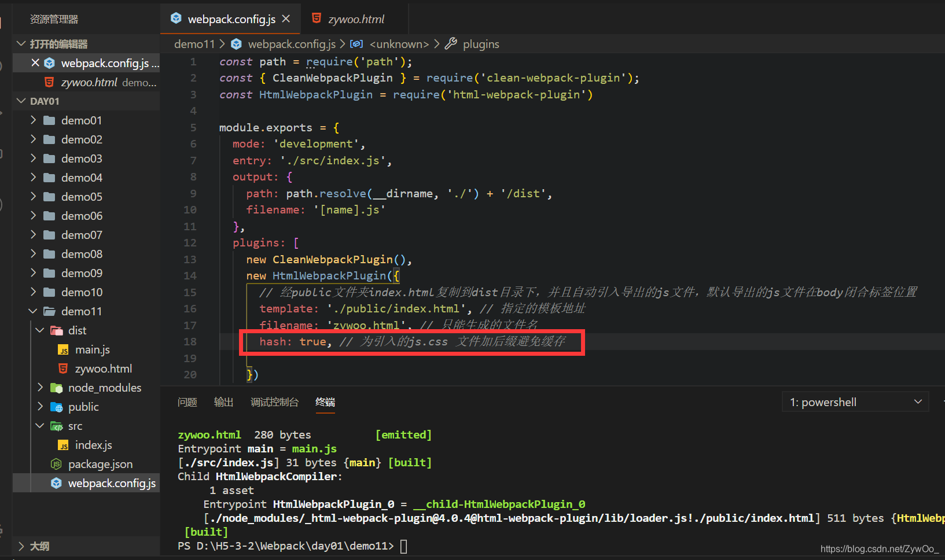The width and height of the screenshot is (945, 560).
Task: Click the plugins breadcrumb item
Action: (x=481, y=44)
